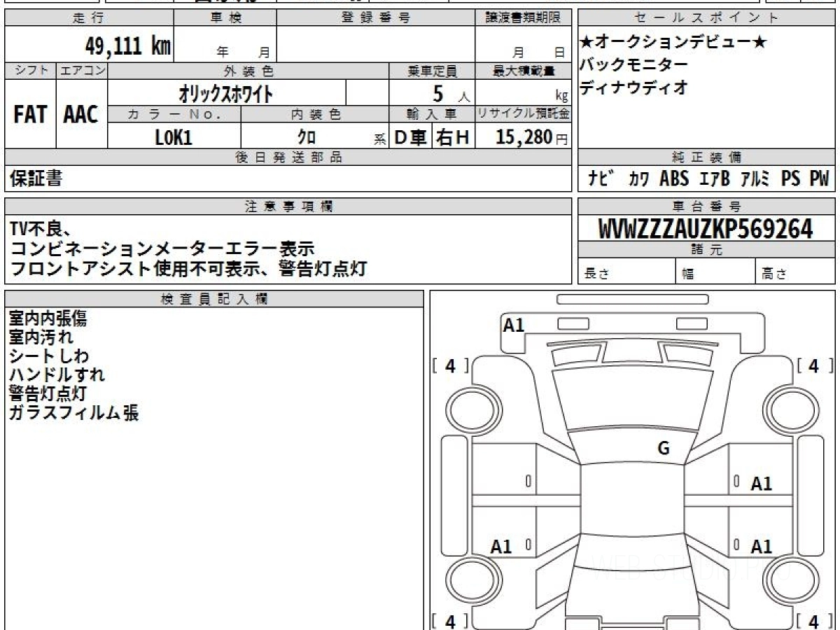Click the シフト label
Viewport: 840px width, 630px height.
click(30, 71)
